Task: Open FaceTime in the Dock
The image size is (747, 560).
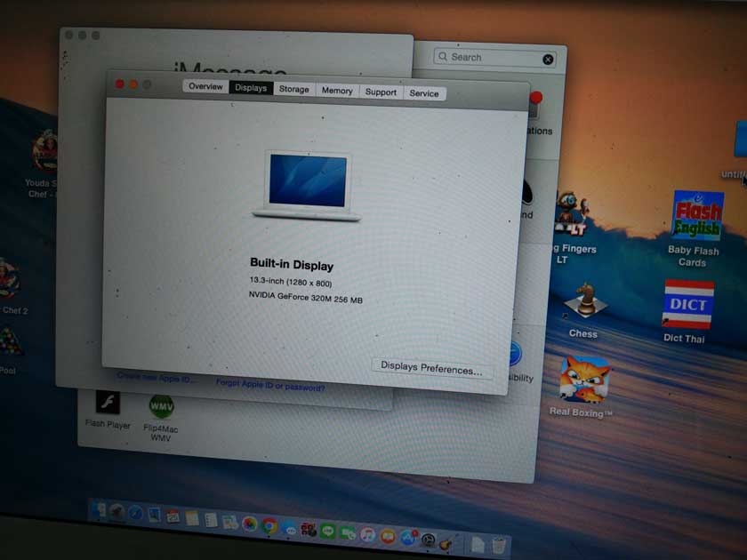Action: pyautogui.click(x=348, y=533)
